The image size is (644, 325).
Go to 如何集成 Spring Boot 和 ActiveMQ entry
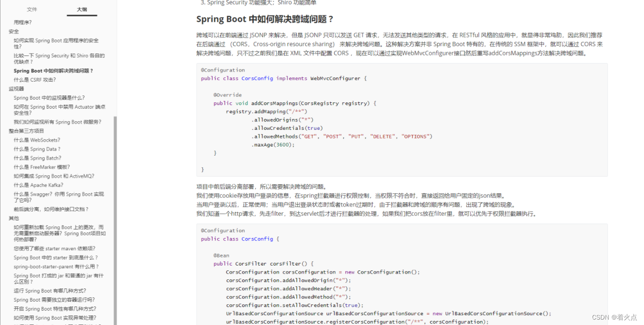(54, 176)
